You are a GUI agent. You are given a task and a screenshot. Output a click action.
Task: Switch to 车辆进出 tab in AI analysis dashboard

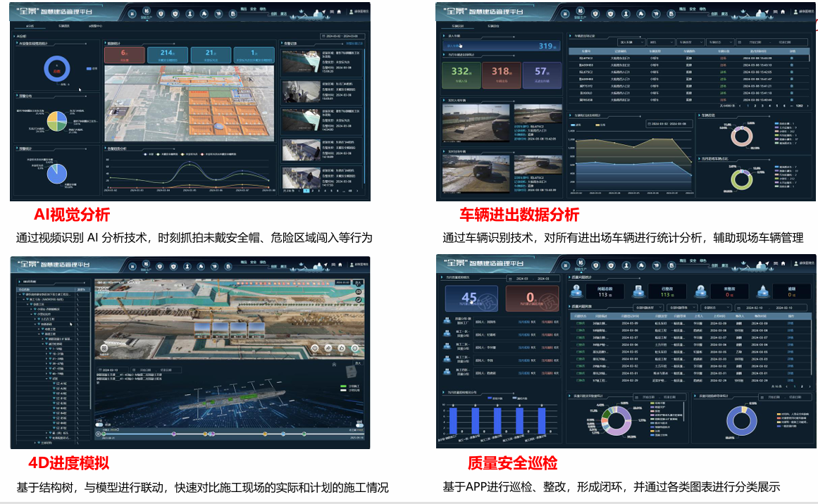click(63, 26)
